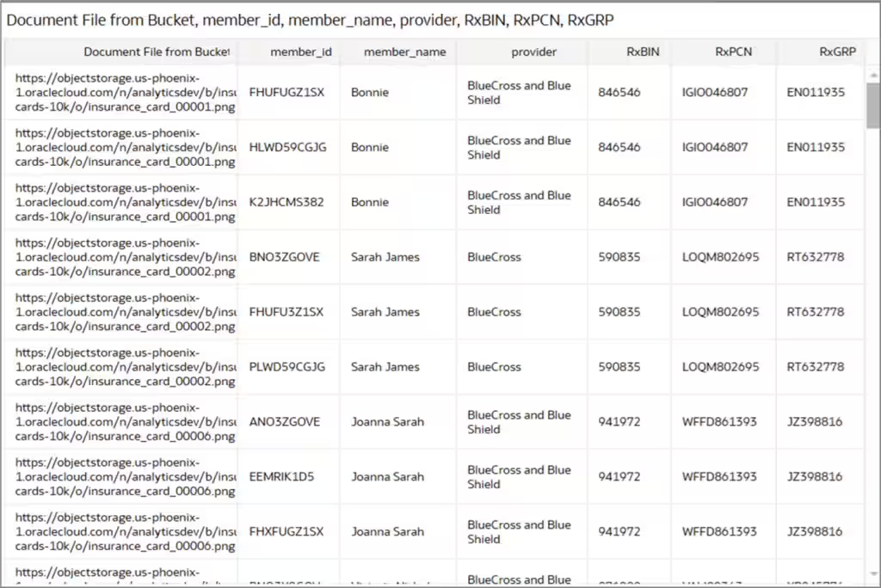The width and height of the screenshot is (881, 588).
Task: Click RxBIN 846546 in the FHUFUGZ1SX row
Action: pos(619,92)
